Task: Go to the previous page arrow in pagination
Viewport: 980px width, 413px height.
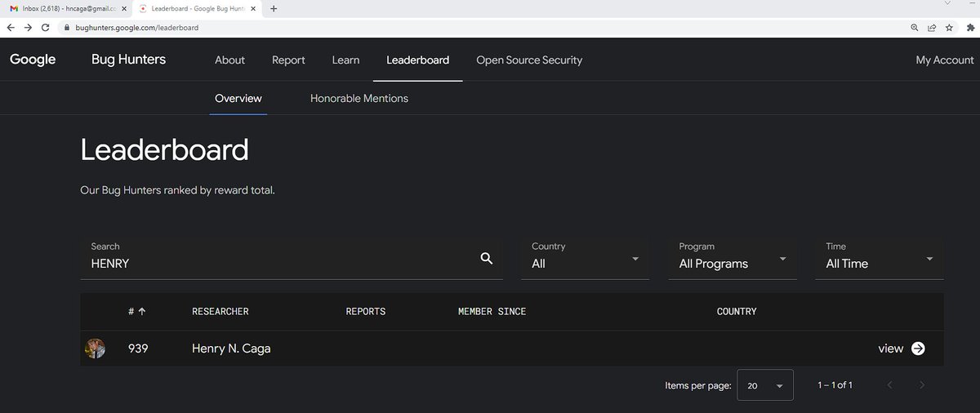Action: (x=889, y=384)
